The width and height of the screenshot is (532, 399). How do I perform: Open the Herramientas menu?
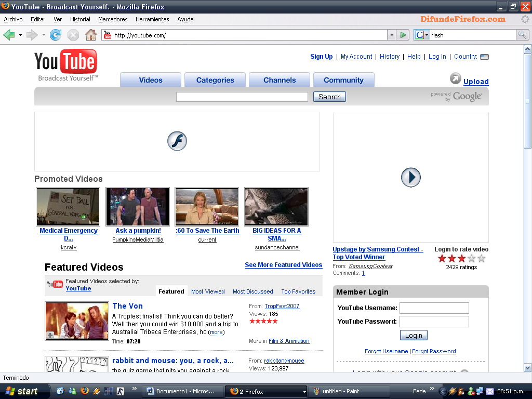pyautogui.click(x=152, y=19)
